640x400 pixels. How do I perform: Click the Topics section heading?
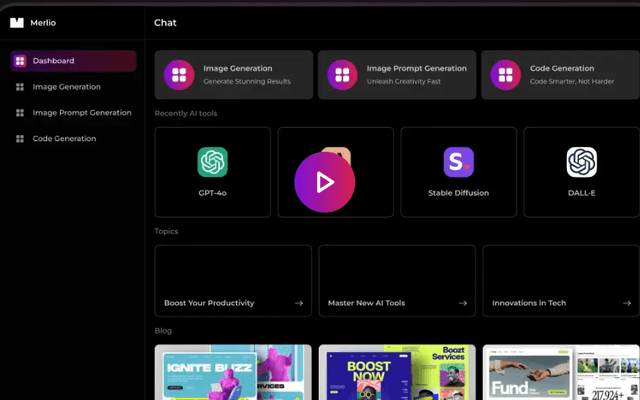pyautogui.click(x=166, y=231)
